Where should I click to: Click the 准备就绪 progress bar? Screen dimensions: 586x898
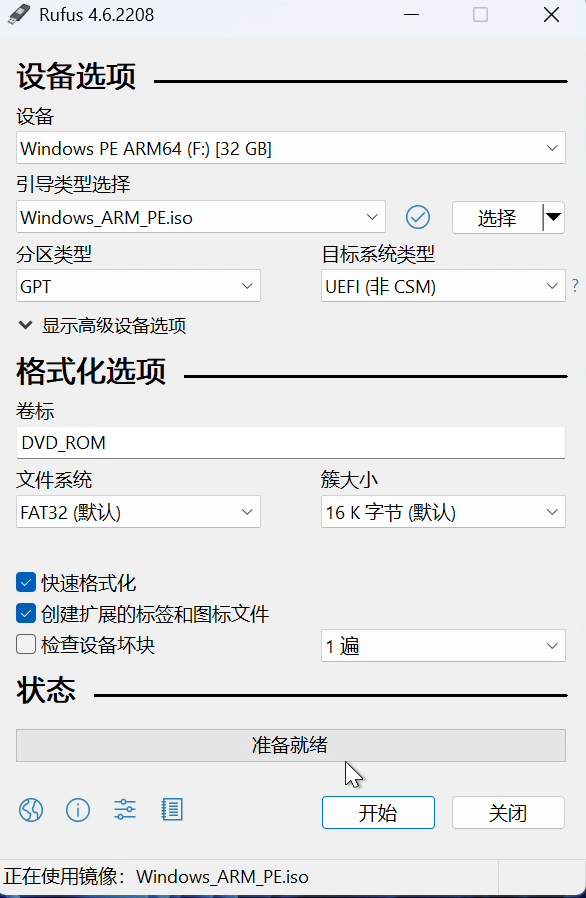291,745
